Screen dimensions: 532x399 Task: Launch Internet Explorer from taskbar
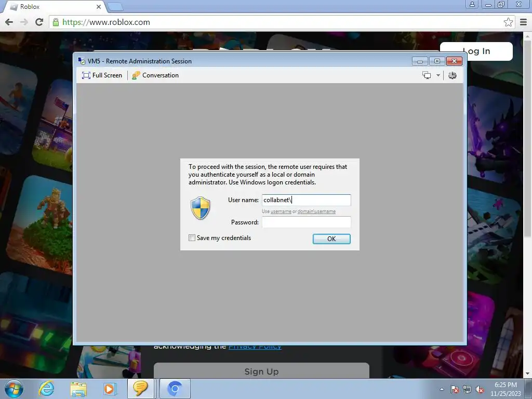click(46, 389)
